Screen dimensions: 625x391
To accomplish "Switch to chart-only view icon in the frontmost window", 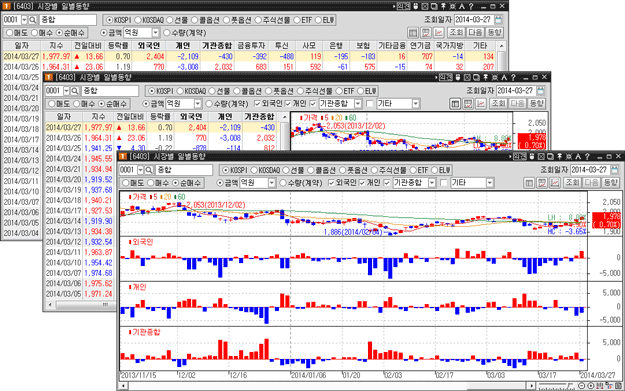I will [x=555, y=183].
